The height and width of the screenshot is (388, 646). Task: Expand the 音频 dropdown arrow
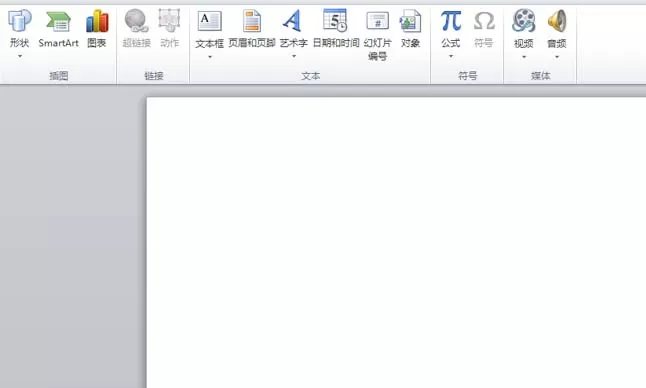pyautogui.click(x=557, y=57)
